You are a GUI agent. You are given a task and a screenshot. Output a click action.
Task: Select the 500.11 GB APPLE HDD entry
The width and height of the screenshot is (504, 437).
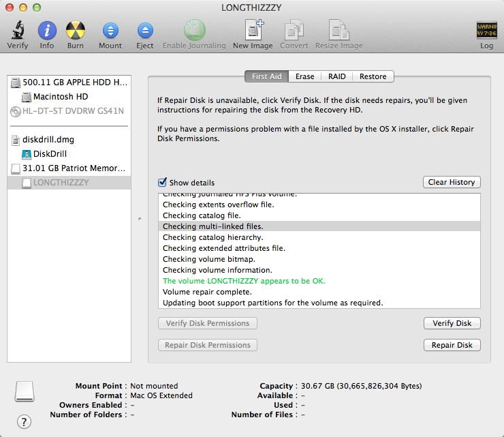[x=75, y=82]
